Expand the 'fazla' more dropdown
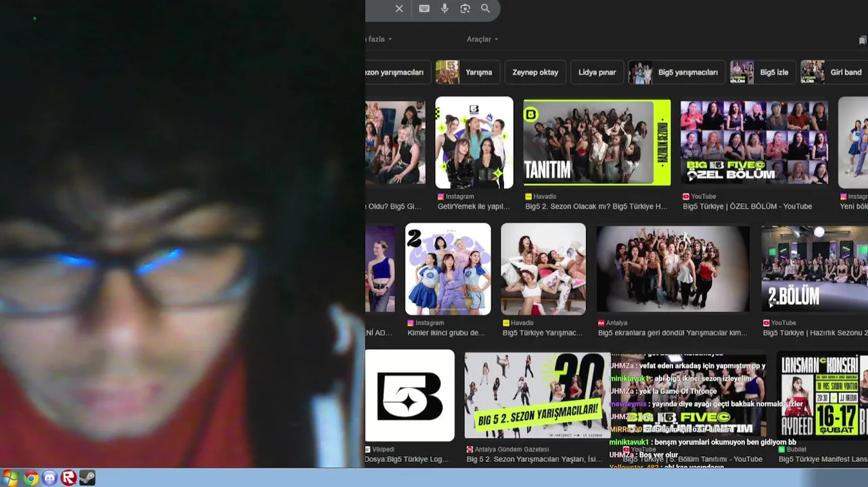The height and width of the screenshot is (487, 868). pos(380,39)
